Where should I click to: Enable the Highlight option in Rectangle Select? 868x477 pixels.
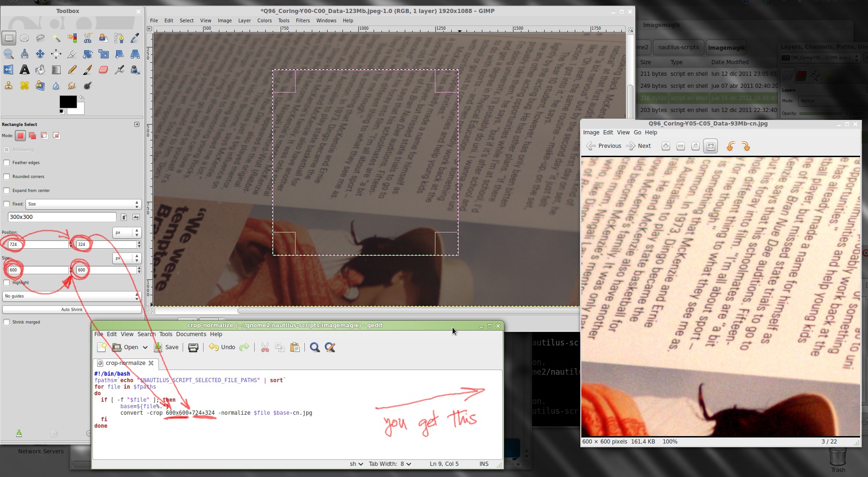pyautogui.click(x=7, y=282)
